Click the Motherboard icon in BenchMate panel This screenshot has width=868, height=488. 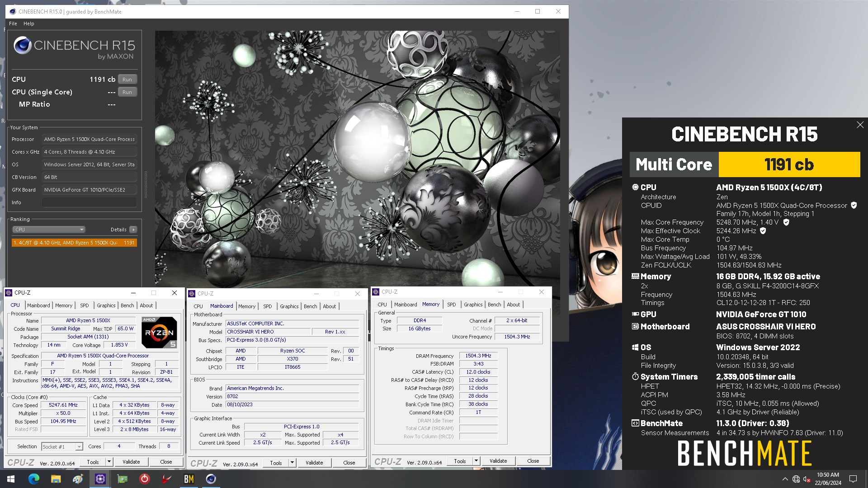pos(635,326)
